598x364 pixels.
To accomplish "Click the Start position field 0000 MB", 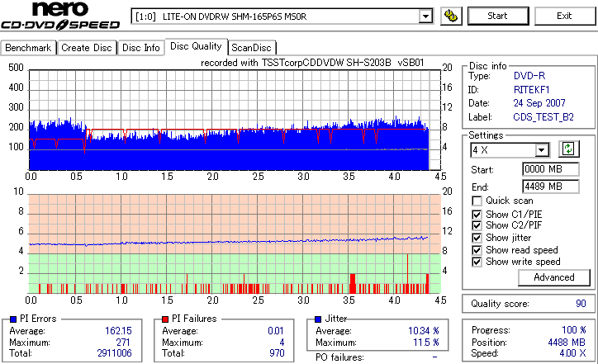I will pyautogui.click(x=550, y=169).
